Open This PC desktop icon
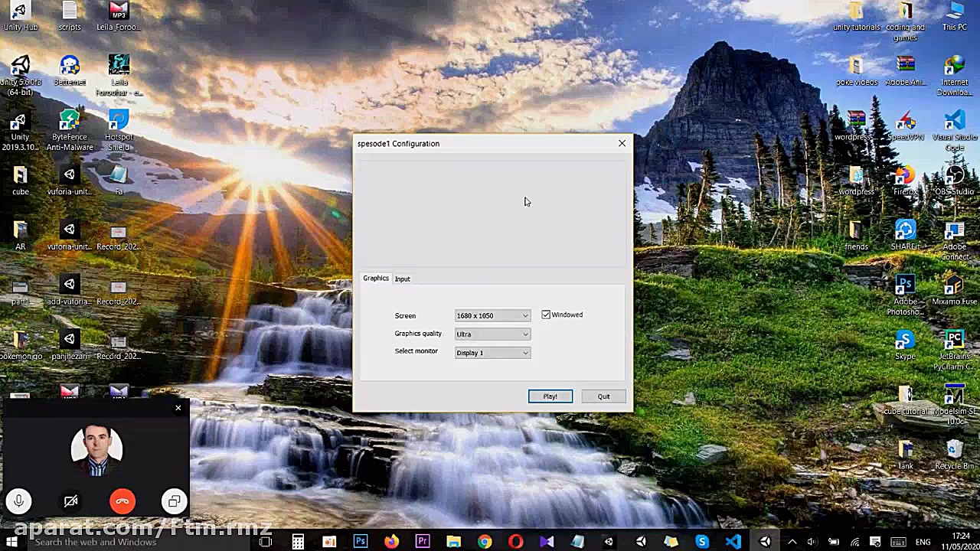The width and height of the screenshot is (980, 551). [954, 17]
